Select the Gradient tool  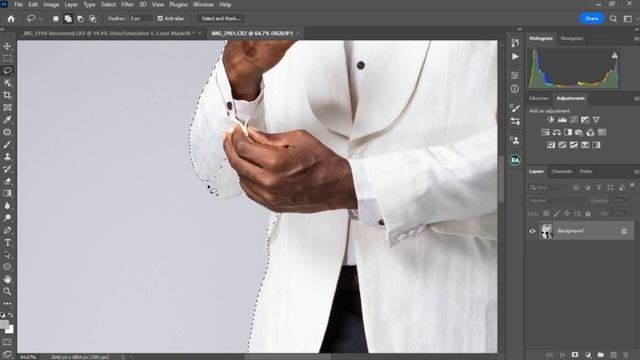[x=7, y=193]
